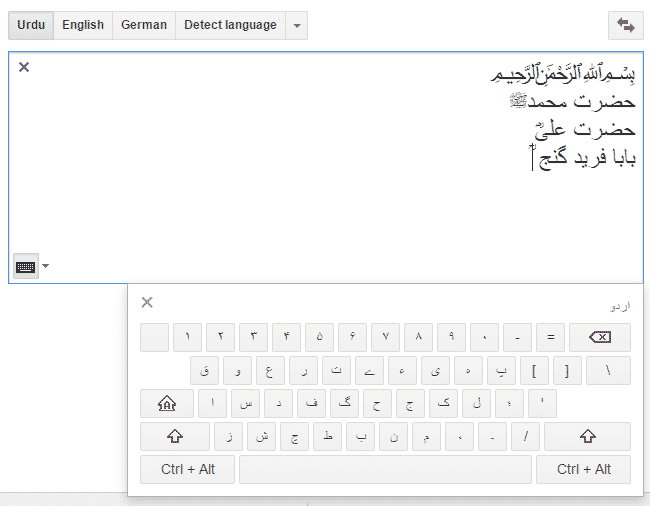The width and height of the screenshot is (650, 506).
Task: Click the right Ctrl + Alt key
Action: pyautogui.click(x=584, y=470)
